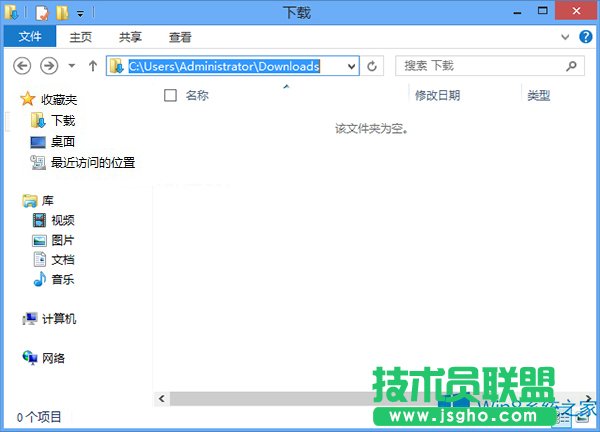The width and height of the screenshot is (600, 432).
Task: Click the monitor icon beside 桌面
Action: point(38,142)
